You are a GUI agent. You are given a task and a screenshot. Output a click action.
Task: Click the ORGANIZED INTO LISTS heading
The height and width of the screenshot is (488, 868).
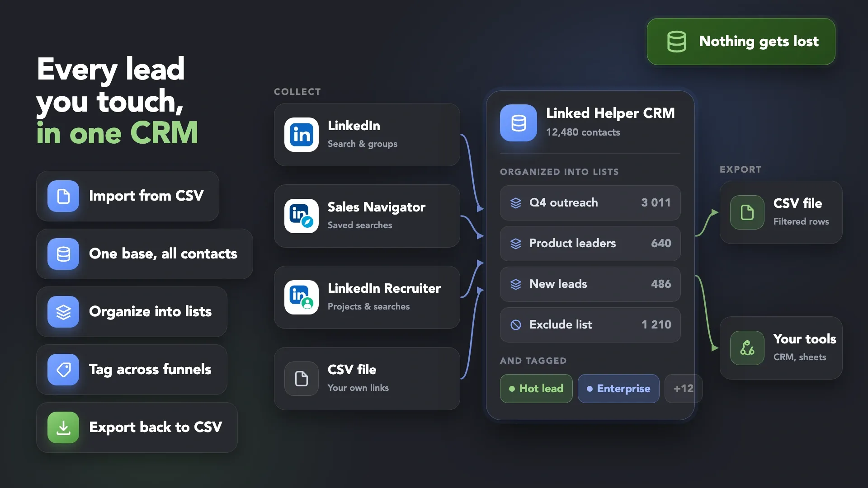tap(559, 172)
